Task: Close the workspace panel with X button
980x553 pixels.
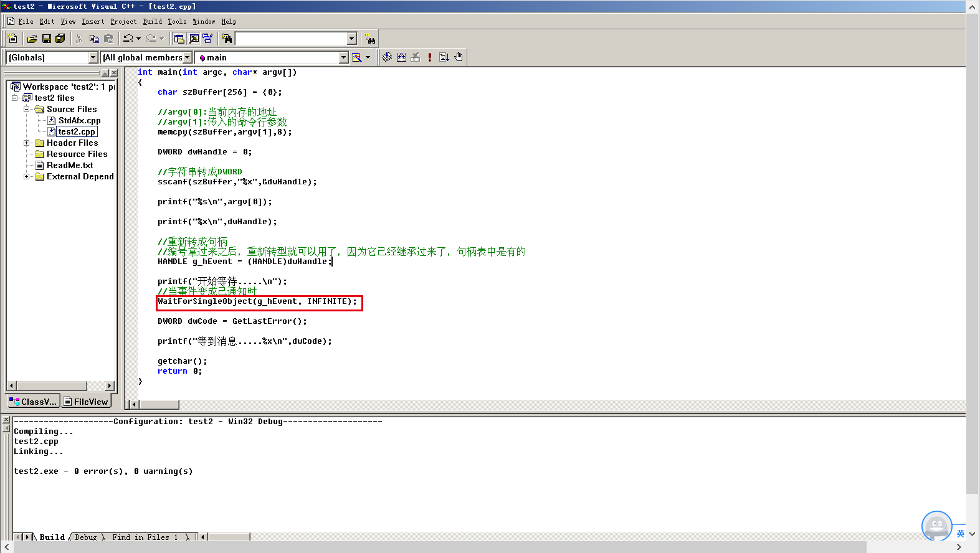Action: click(x=114, y=73)
